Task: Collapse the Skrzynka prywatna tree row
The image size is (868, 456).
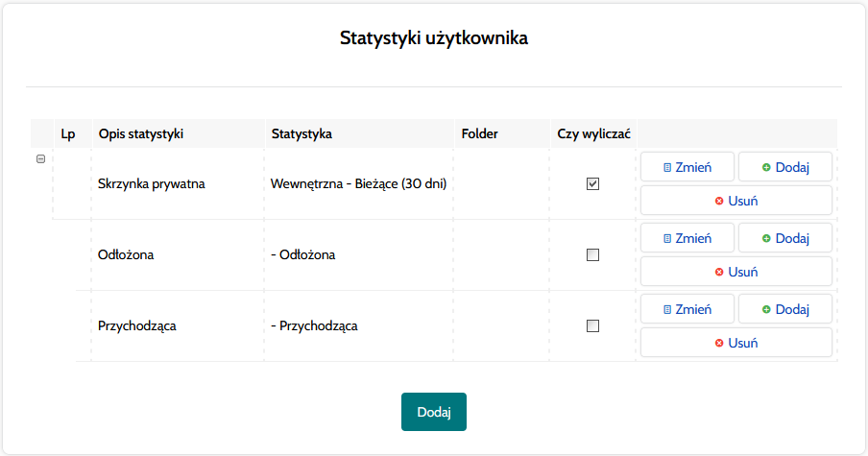Action: pyautogui.click(x=40, y=158)
